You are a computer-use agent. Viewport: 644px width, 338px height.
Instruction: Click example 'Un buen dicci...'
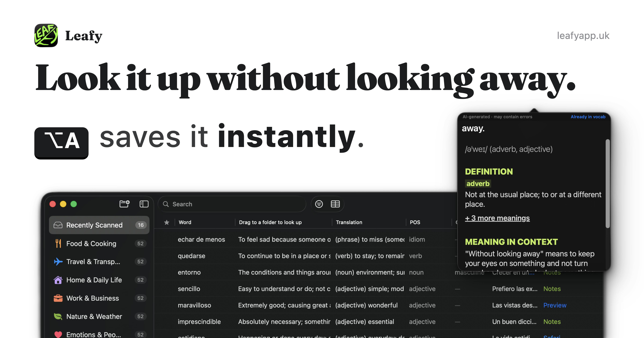click(514, 322)
